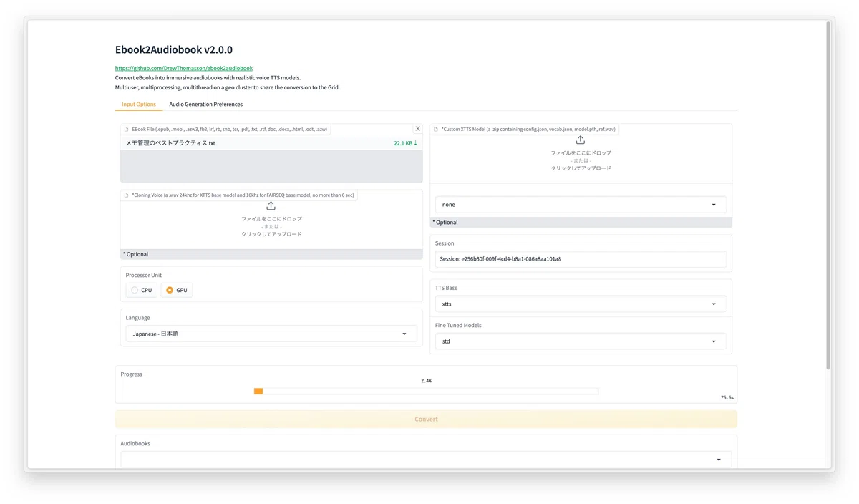The height and width of the screenshot is (504, 859).
Task: Click the EBook File label document icon
Action: pos(127,130)
